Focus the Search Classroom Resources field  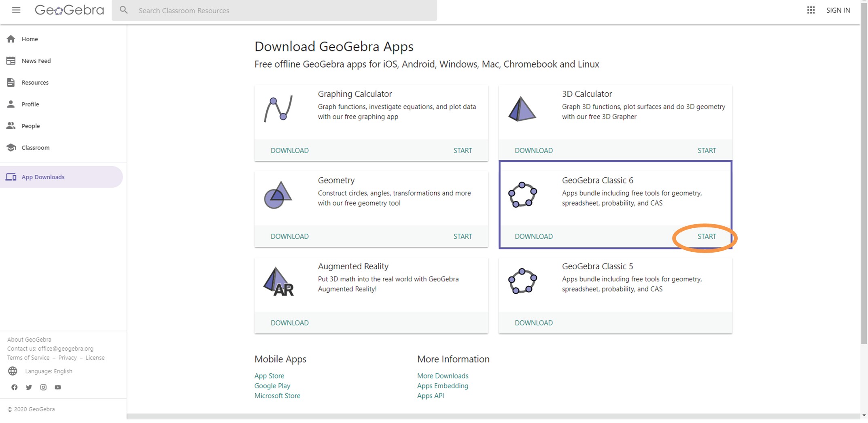(x=274, y=10)
